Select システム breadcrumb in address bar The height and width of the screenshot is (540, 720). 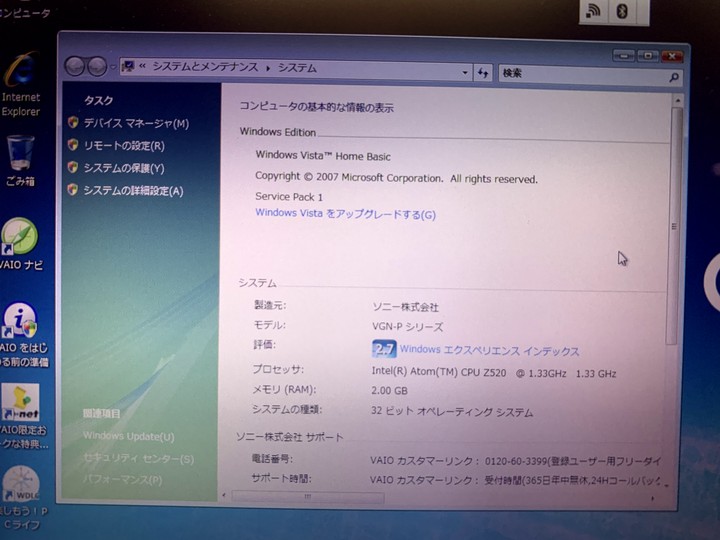point(297,68)
